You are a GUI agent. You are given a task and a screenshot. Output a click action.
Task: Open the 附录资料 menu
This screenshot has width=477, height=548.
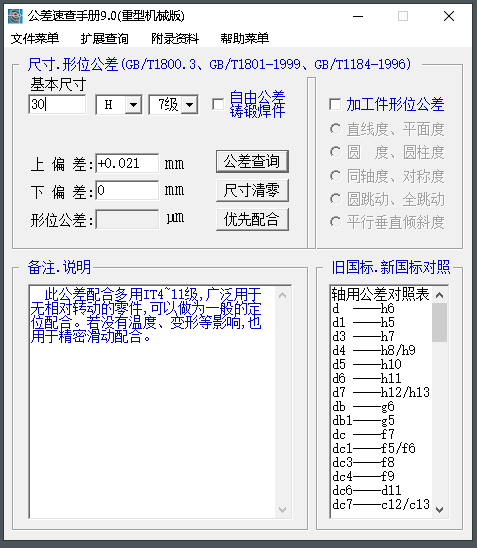175,38
